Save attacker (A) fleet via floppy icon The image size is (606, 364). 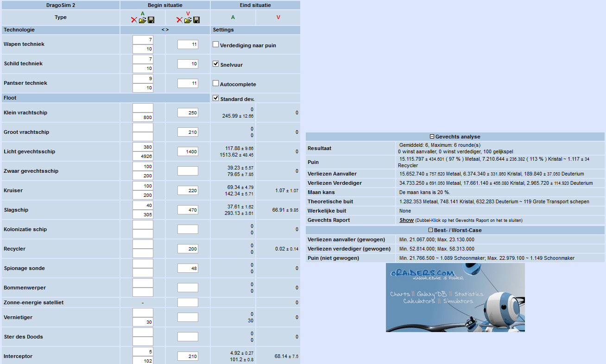click(x=151, y=20)
